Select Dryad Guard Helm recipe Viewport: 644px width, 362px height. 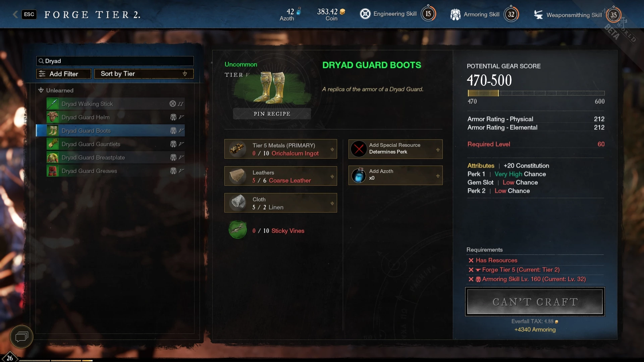[115, 117]
